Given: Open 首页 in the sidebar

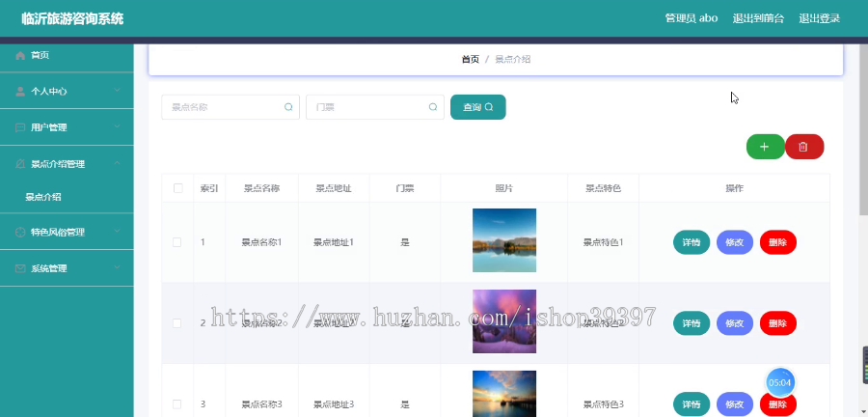Looking at the screenshot, I should click(x=67, y=55).
